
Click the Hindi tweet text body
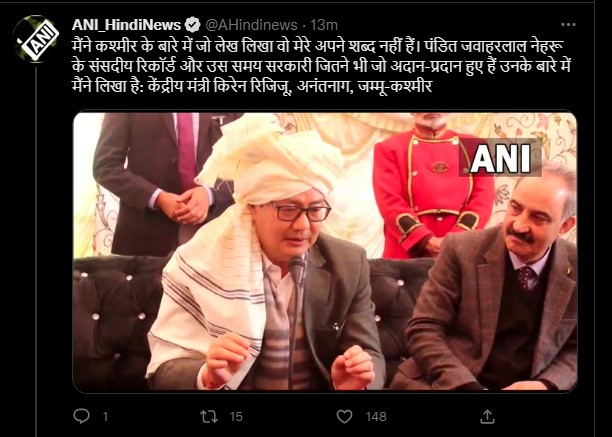click(x=321, y=66)
